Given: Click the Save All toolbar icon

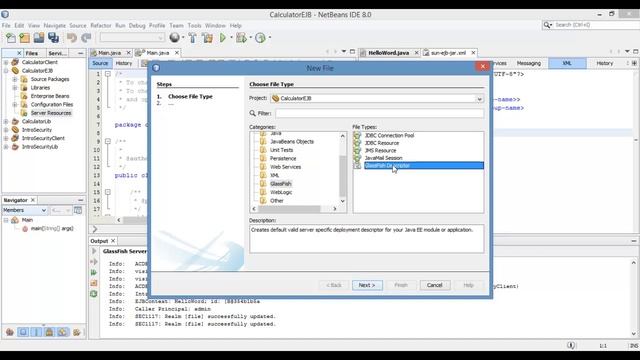Looking at the screenshot, I should (x=53, y=38).
